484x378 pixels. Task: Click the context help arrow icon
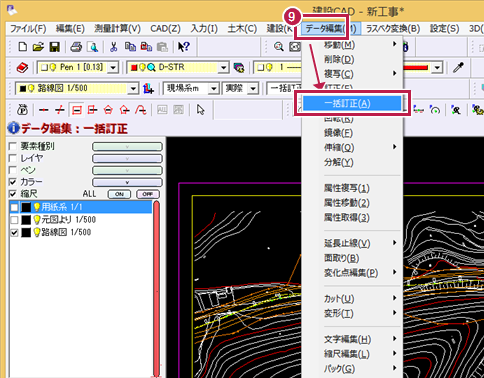(183, 47)
